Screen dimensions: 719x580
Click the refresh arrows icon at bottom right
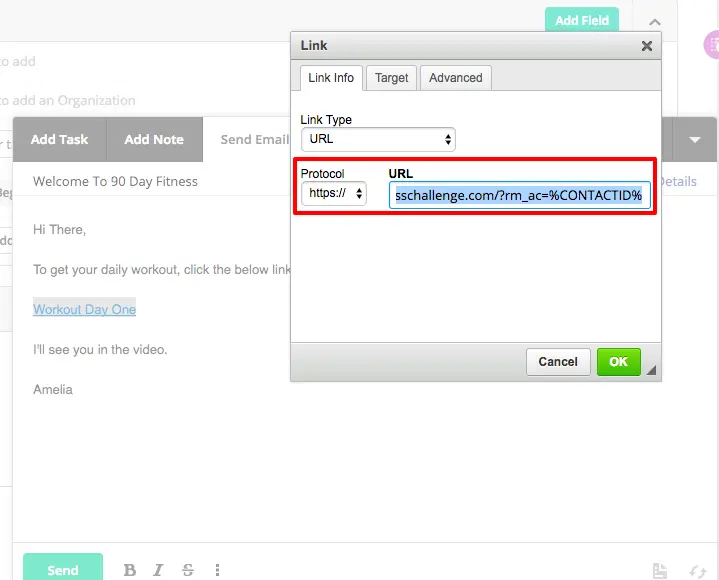(698, 571)
